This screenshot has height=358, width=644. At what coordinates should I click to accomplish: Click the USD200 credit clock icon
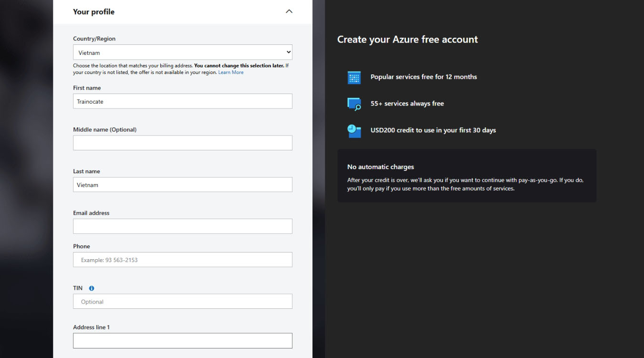click(354, 131)
